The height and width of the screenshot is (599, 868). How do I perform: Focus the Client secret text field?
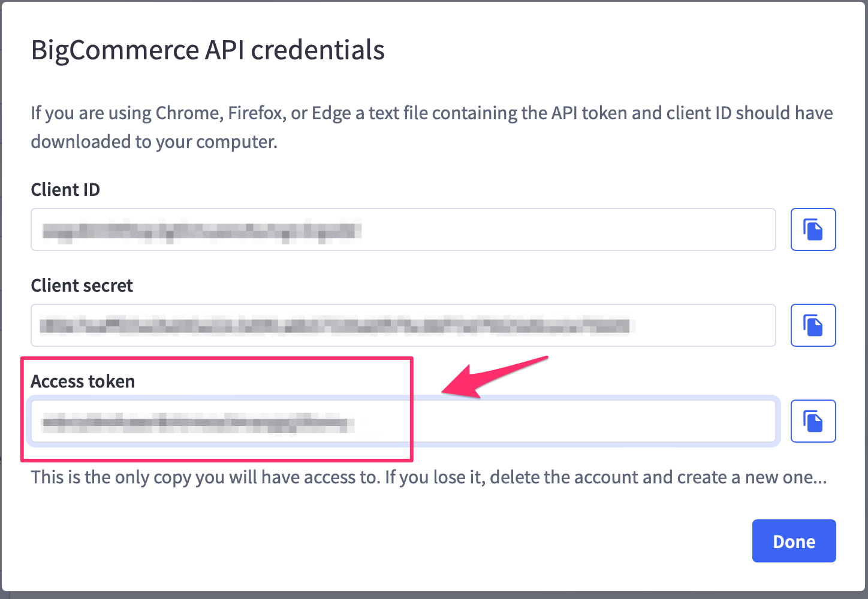(x=403, y=325)
